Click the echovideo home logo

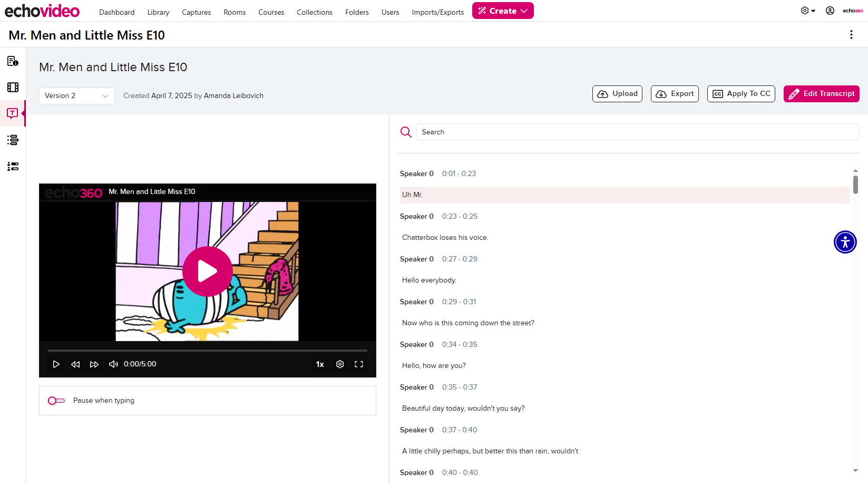point(42,11)
